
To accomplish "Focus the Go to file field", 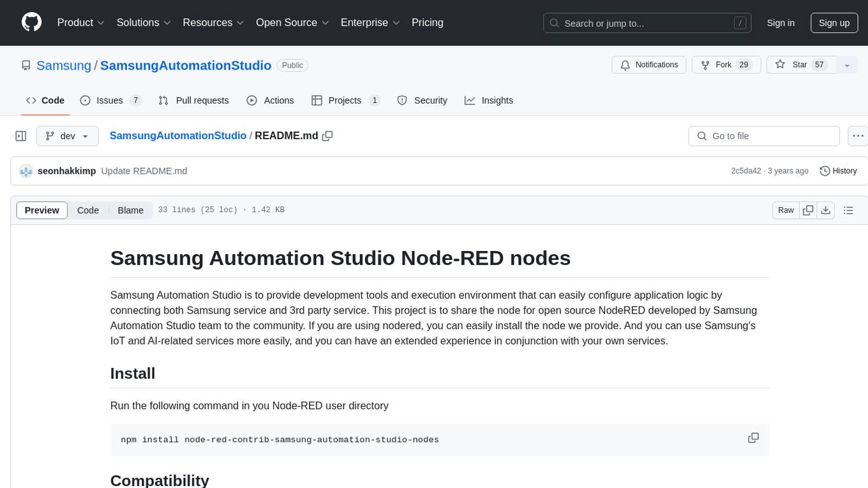I will pos(764,136).
